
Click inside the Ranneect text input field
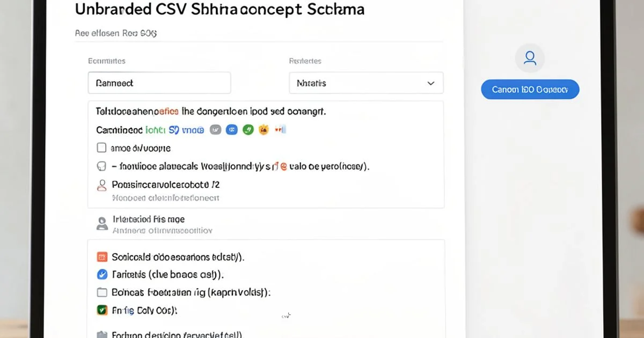[x=159, y=82]
